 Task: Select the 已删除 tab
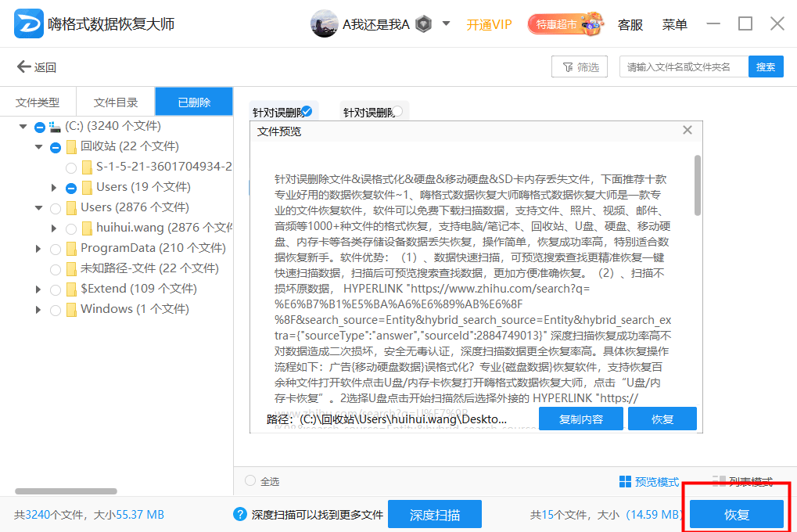click(x=194, y=102)
